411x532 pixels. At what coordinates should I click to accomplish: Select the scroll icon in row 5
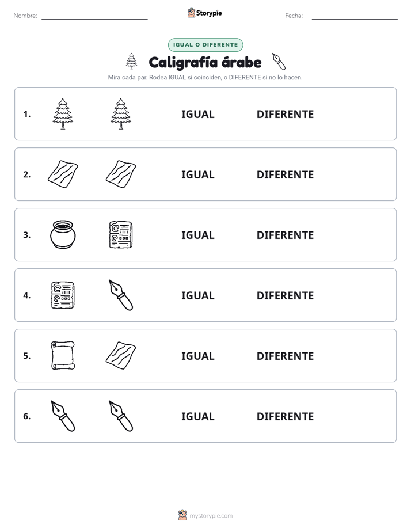63,355
